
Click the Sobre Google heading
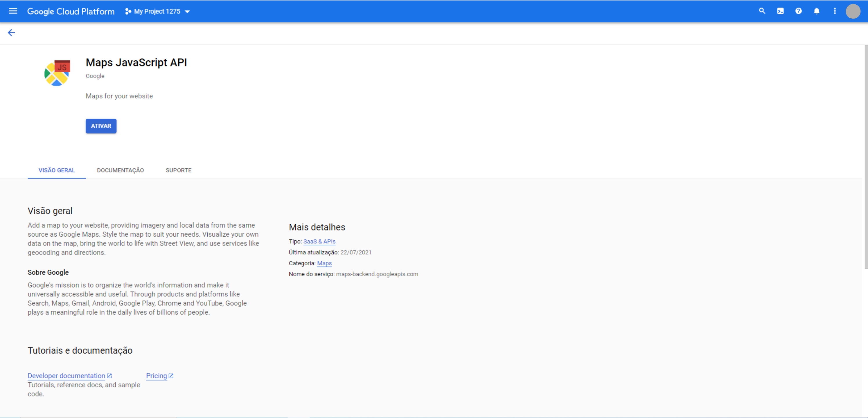(48, 272)
